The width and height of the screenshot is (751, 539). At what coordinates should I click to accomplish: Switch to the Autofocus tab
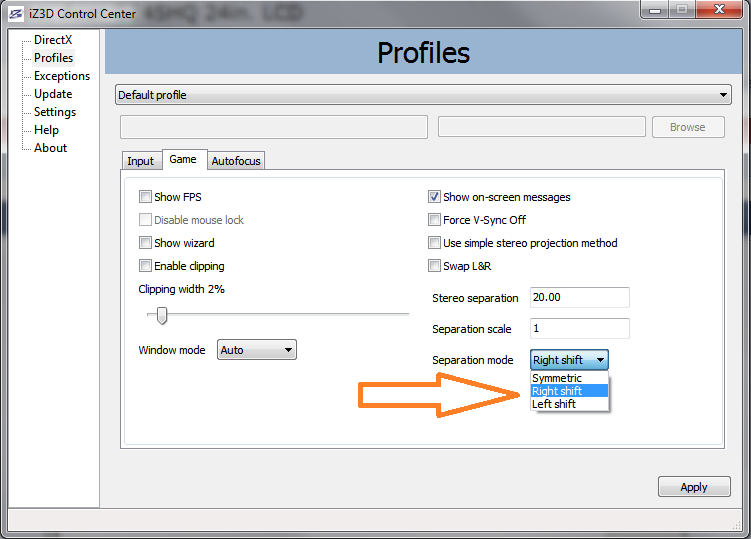pos(236,160)
